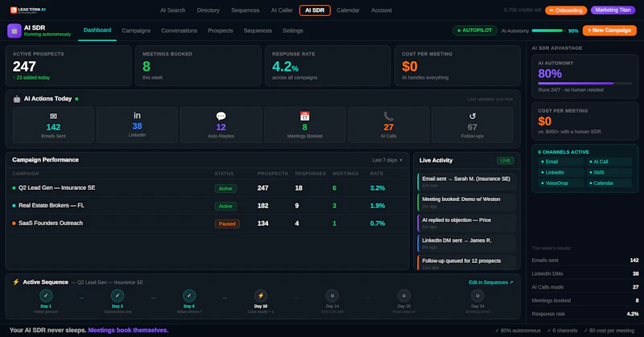Open the SaaS Founders Outreach campaign
The image size is (644, 337).
coord(208,224)
